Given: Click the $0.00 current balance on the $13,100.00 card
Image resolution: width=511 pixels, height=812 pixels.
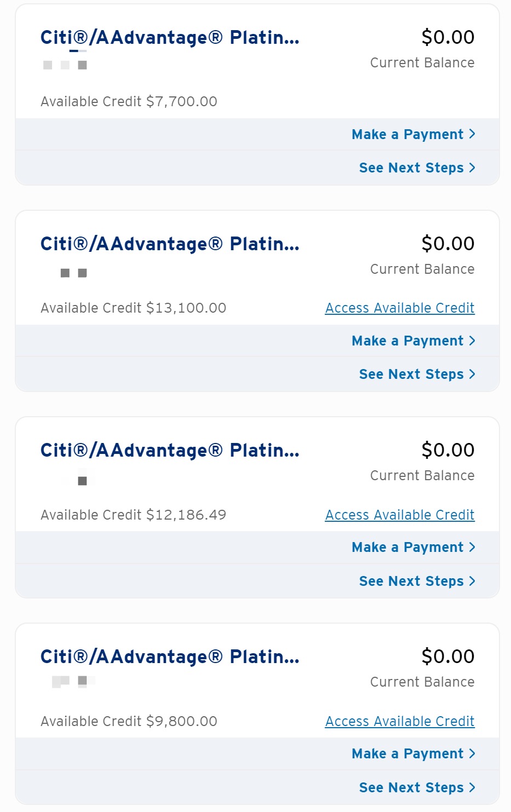Looking at the screenshot, I should click(447, 244).
